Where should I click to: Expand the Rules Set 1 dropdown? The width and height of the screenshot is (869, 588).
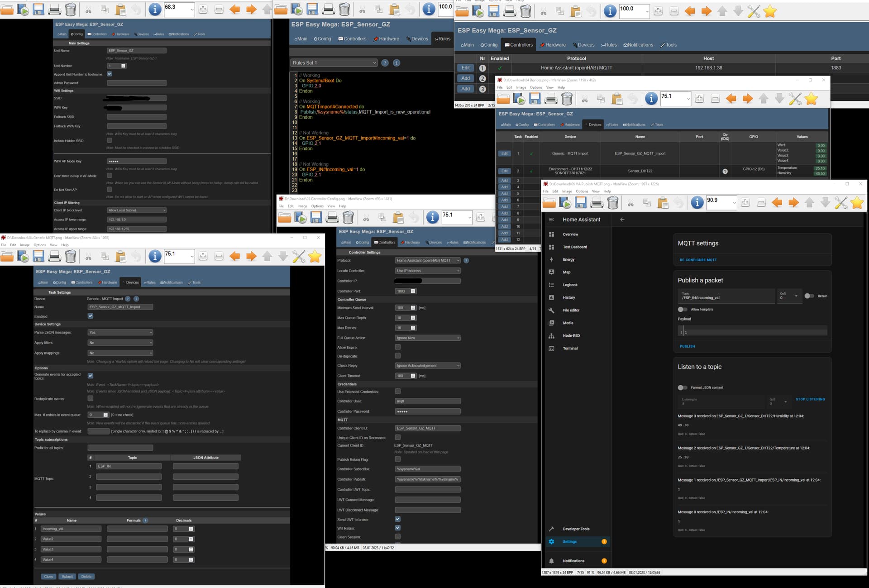coord(334,63)
